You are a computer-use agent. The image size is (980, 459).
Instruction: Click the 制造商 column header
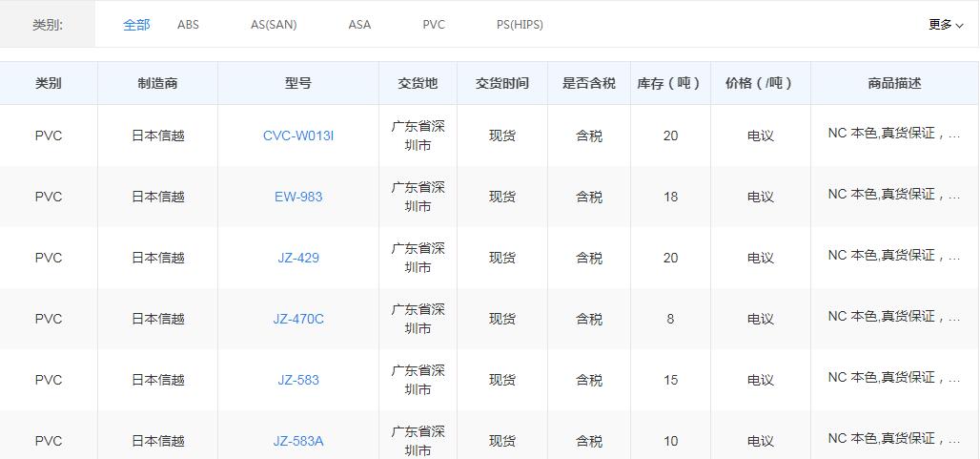coord(157,83)
